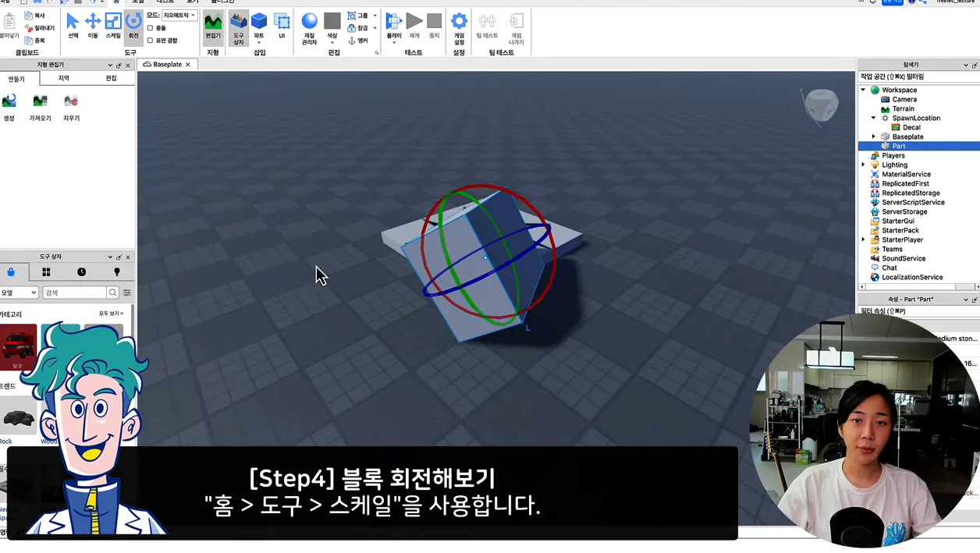Pick the Scale (스케일) tool
980x553 pixels.
[113, 25]
